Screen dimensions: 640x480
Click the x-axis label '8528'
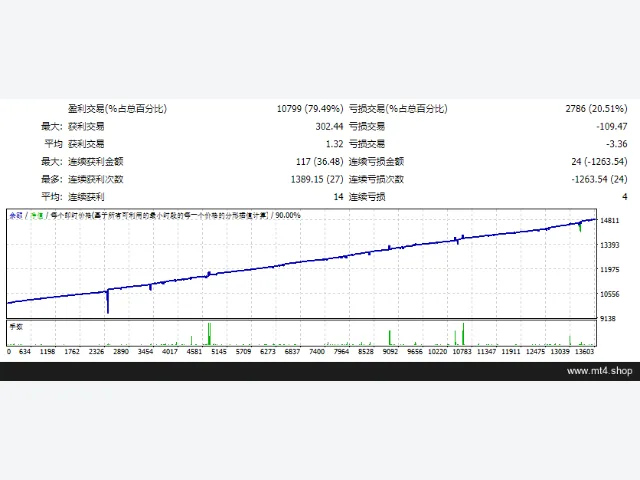(x=366, y=351)
